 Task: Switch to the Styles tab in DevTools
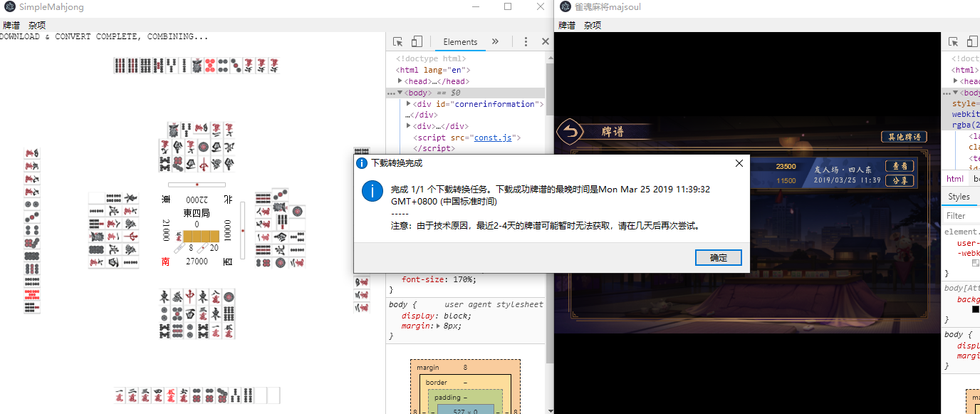click(x=959, y=196)
